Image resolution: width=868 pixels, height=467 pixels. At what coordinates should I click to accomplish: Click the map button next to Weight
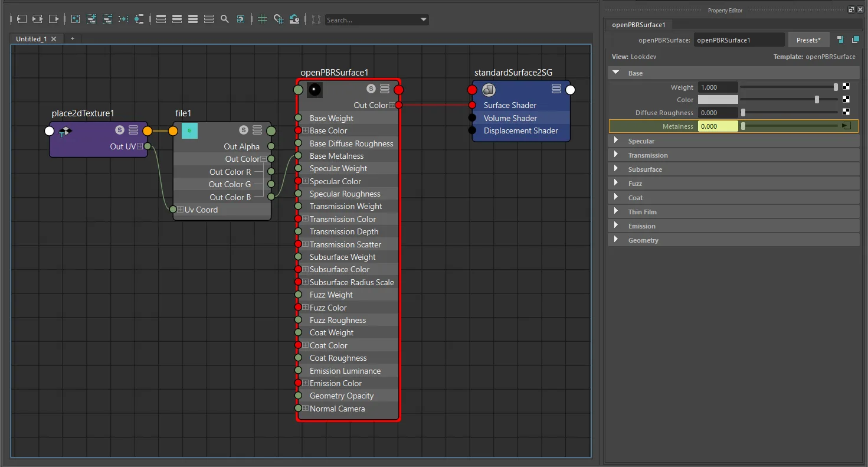coord(846,87)
